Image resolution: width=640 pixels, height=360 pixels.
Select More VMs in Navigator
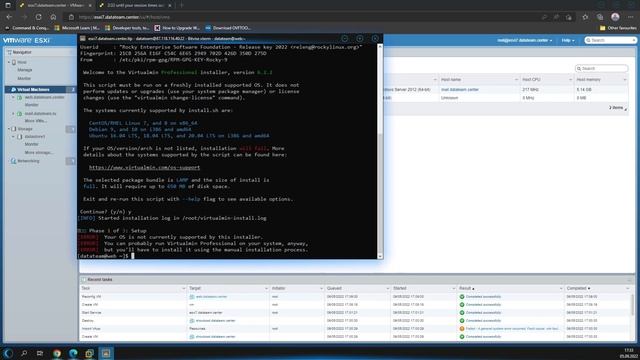pyautogui.click(x=36, y=121)
